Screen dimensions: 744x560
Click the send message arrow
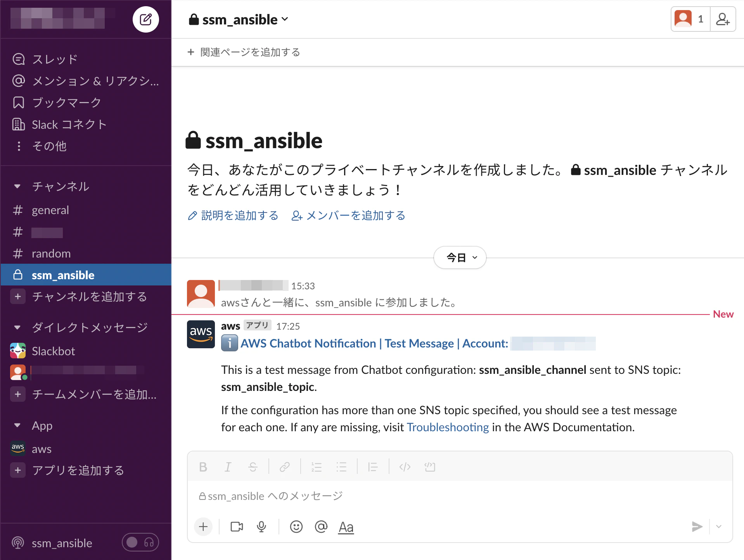(x=697, y=527)
